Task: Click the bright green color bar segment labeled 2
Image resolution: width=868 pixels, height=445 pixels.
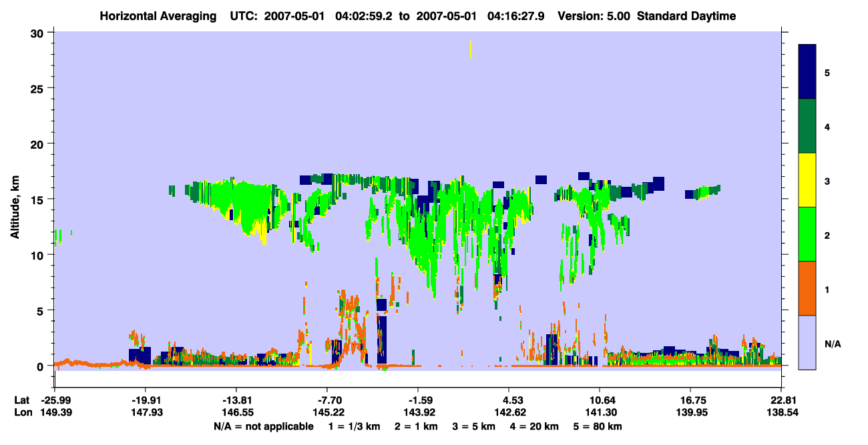Action: 808,234
